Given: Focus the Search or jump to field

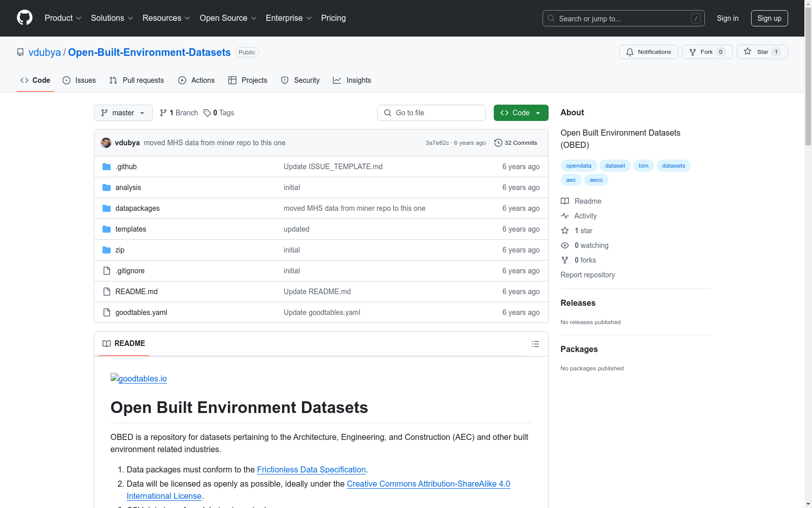Looking at the screenshot, I should pyautogui.click(x=624, y=18).
